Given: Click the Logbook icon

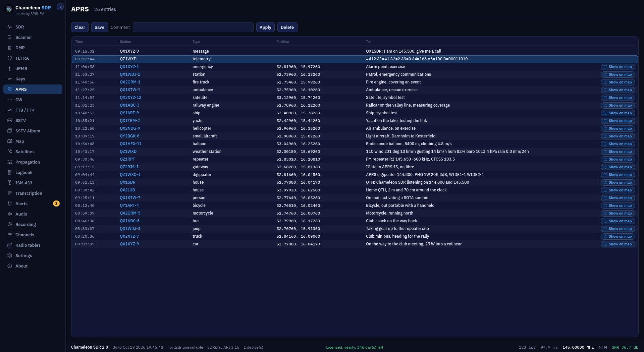Looking at the screenshot, I should (x=10, y=172).
